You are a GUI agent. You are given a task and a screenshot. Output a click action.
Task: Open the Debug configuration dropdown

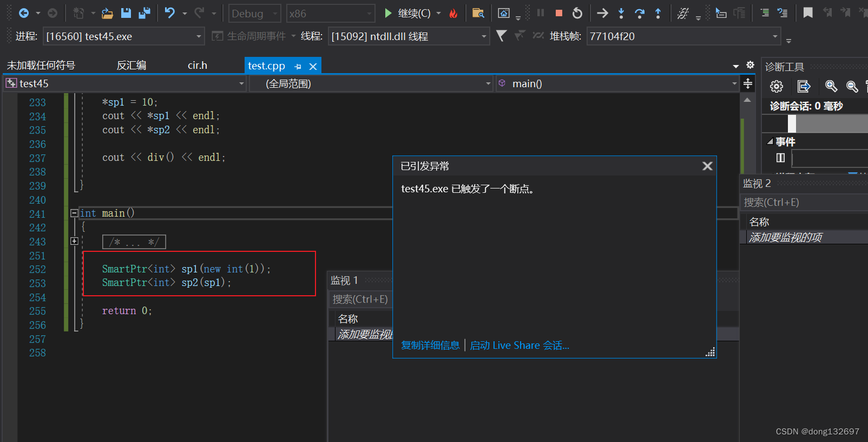(x=254, y=14)
